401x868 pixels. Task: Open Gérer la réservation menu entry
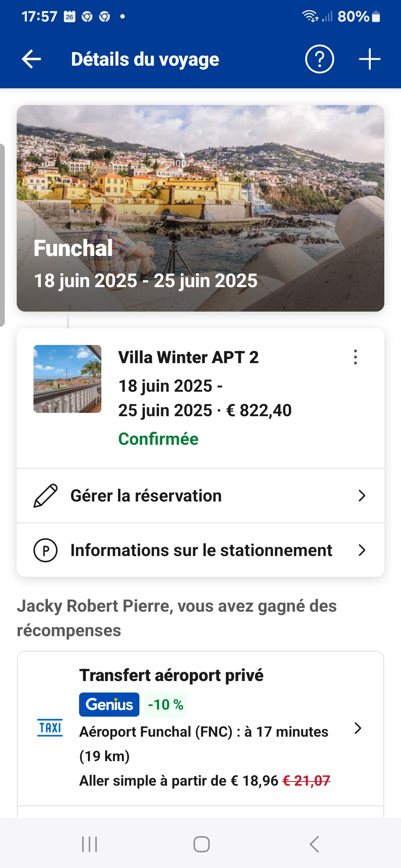coord(146,496)
